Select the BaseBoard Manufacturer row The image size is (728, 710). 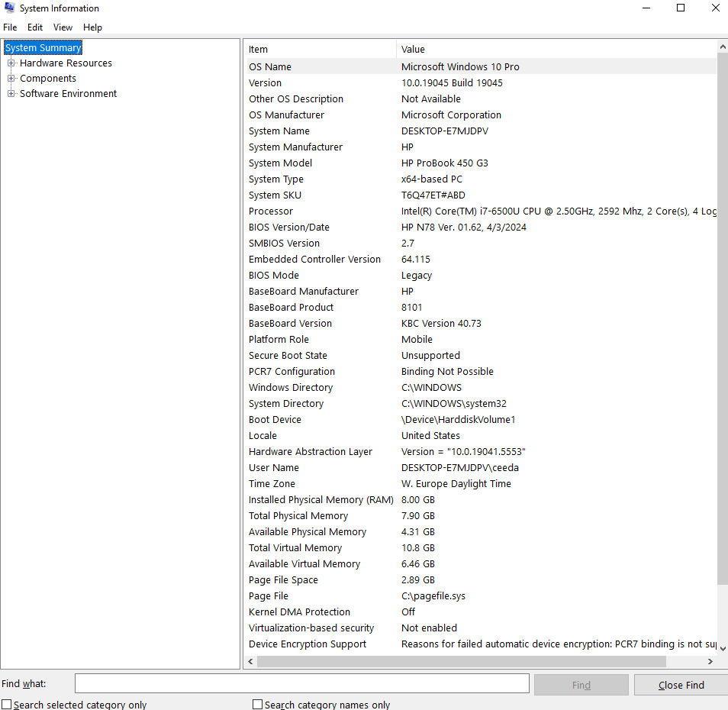point(480,291)
